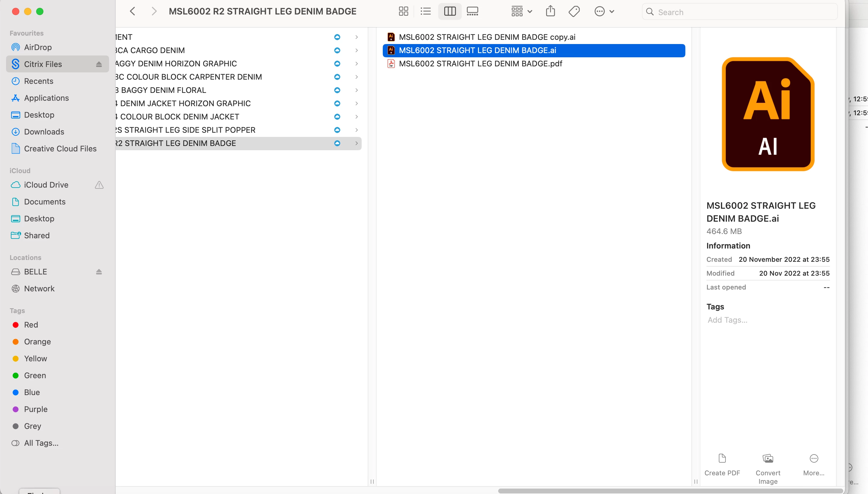
Task: Go back with the back arrow
Action: [133, 11]
